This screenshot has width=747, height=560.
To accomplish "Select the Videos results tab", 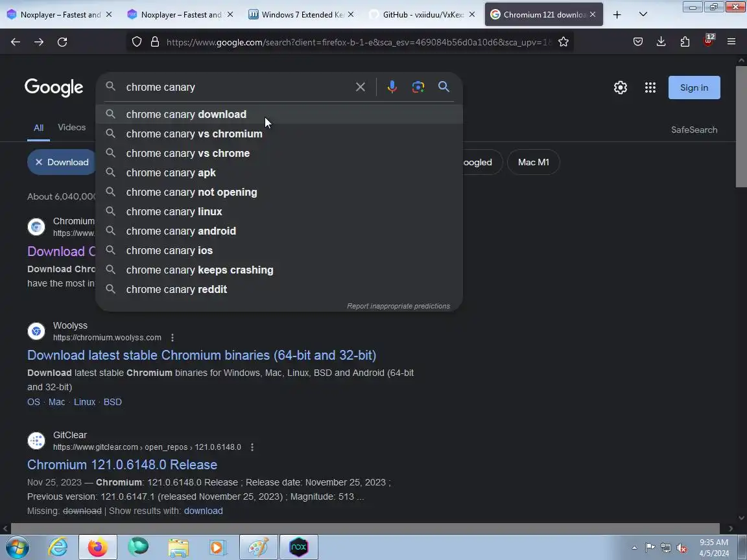I will (71, 127).
